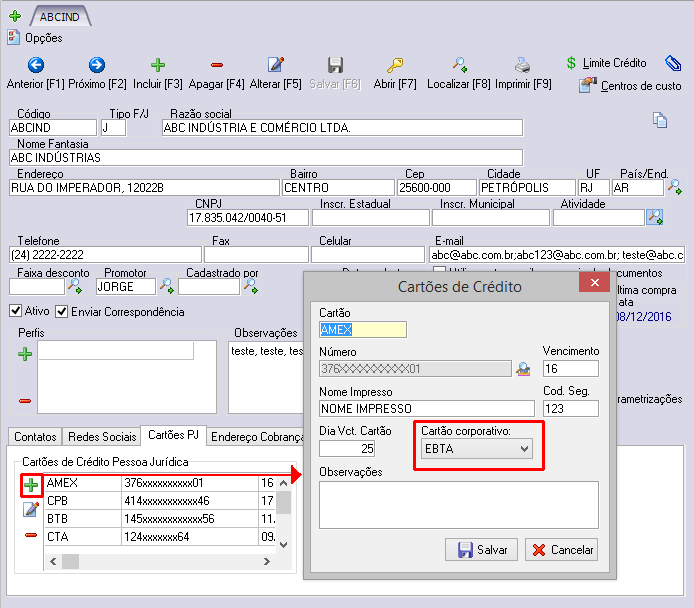Click the CNPJ field
The height and width of the screenshot is (608, 694).
point(247,217)
